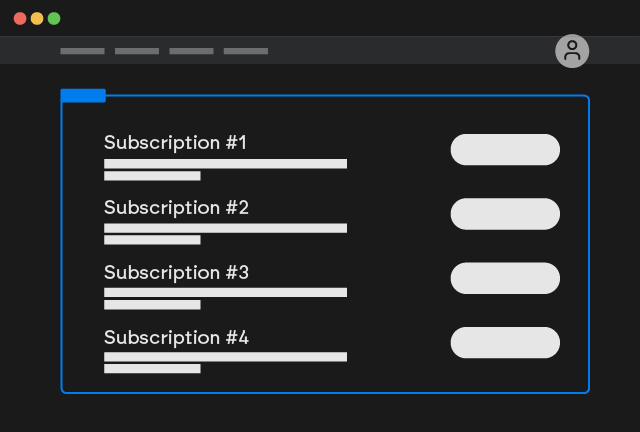
Task: Click the button beside Subscription #1
Action: (505, 149)
